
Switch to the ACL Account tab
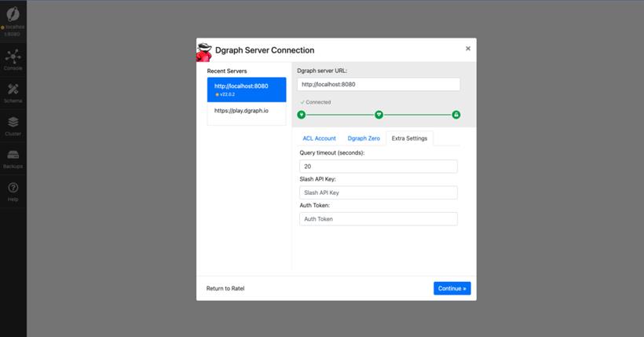click(319, 138)
